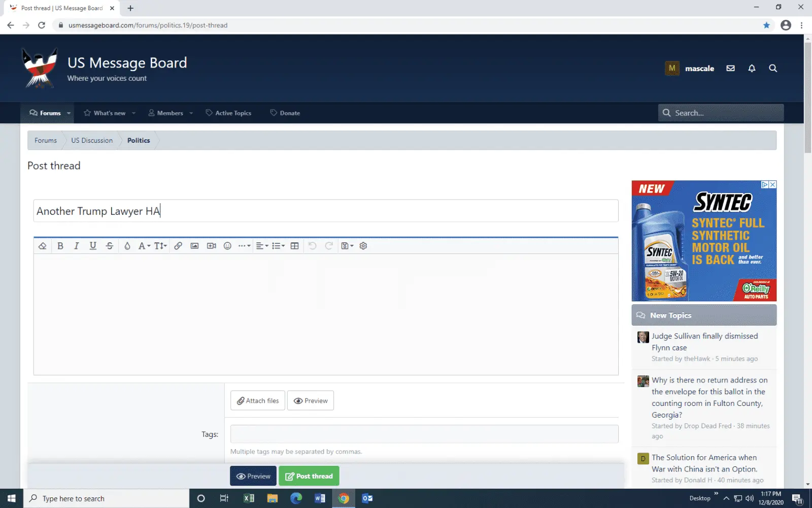The height and width of the screenshot is (508, 812).
Task: Click the green Post thread button
Action: pyautogui.click(x=309, y=476)
